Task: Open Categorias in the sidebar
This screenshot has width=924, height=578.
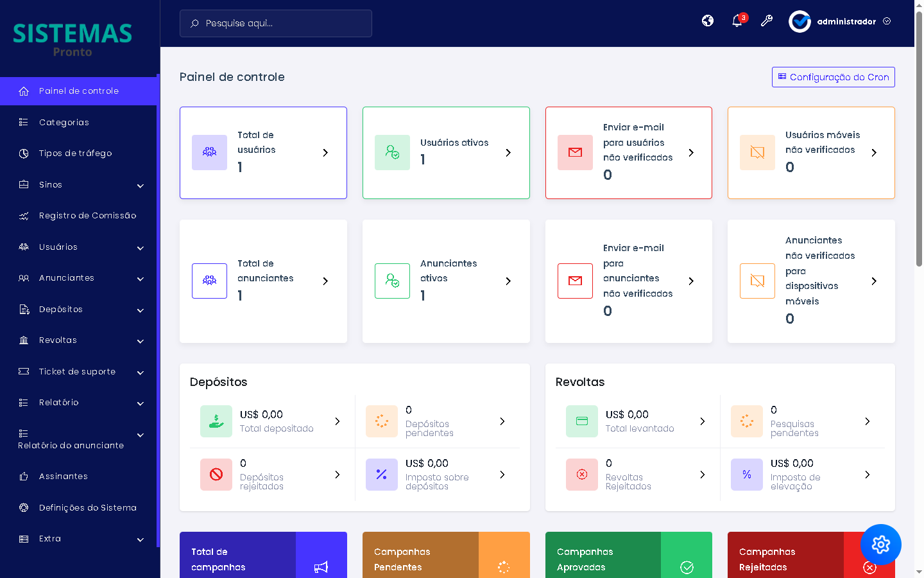Action: [64, 123]
